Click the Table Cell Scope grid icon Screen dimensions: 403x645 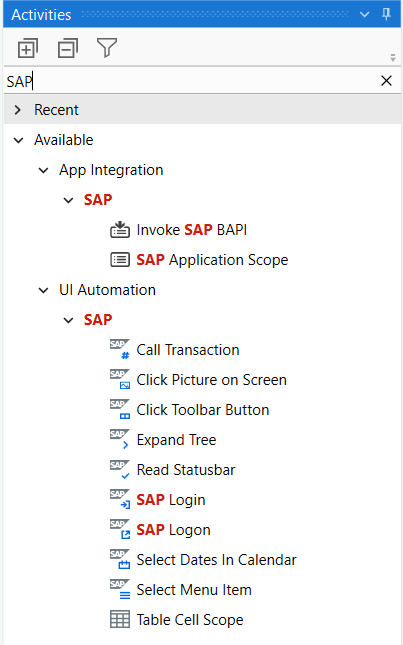pos(120,619)
